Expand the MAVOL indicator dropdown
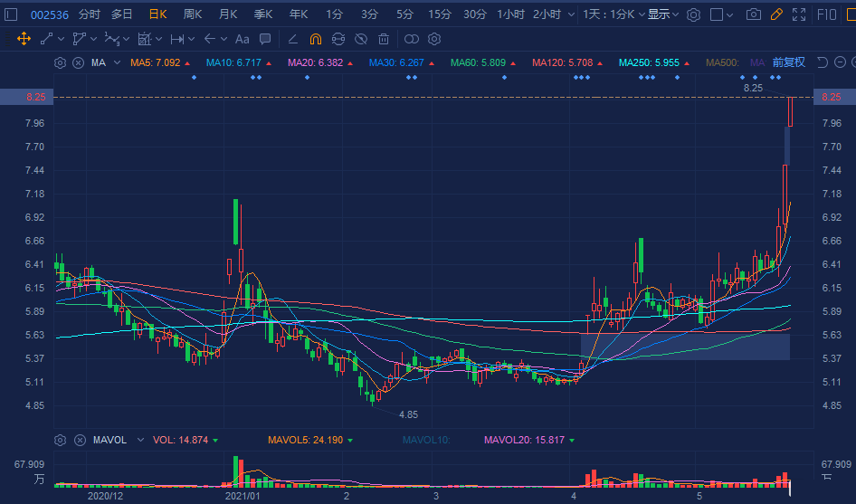The width and height of the screenshot is (856, 504). (139, 440)
